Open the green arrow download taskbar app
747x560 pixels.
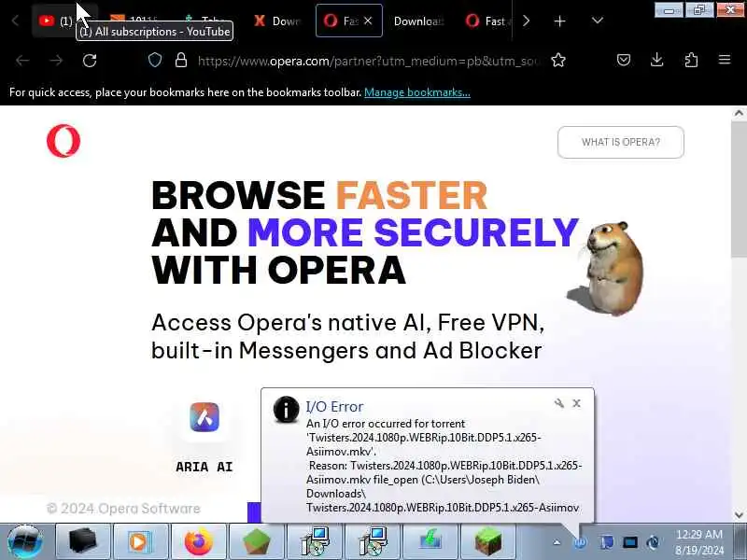point(430,542)
